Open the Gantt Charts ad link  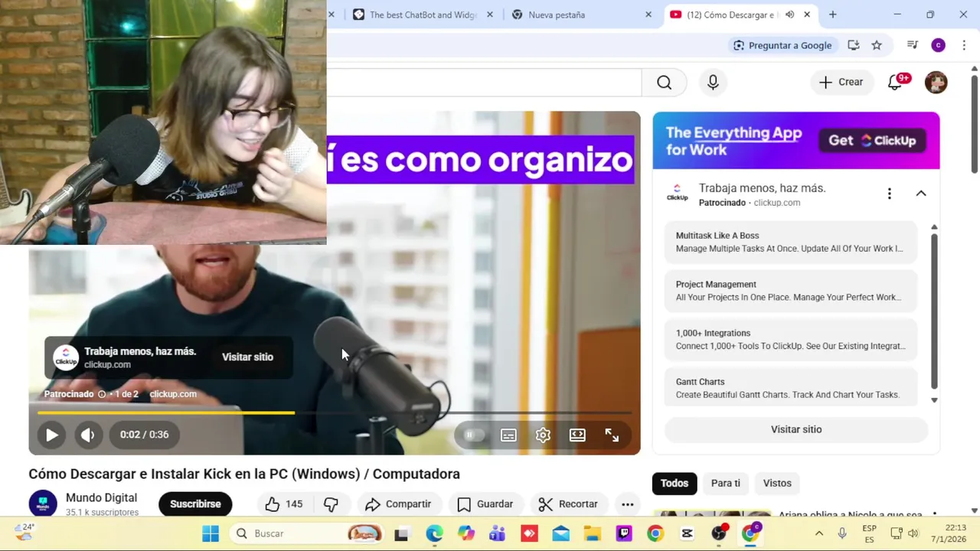790,388
